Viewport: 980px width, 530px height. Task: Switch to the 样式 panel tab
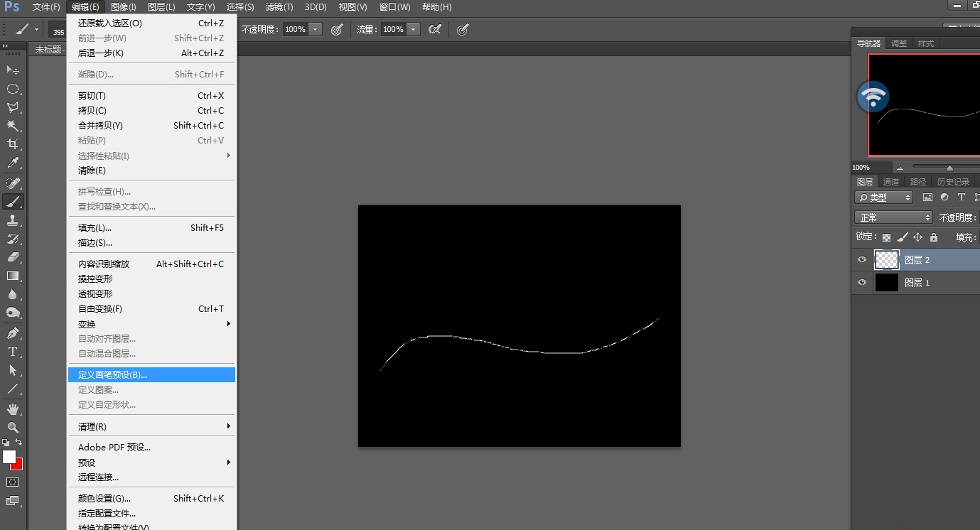(926, 43)
